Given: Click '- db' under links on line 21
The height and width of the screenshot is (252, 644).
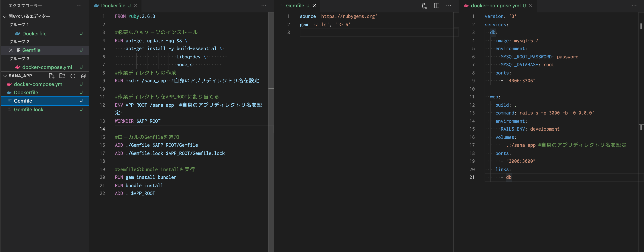Looking at the screenshot, I should coord(506,177).
